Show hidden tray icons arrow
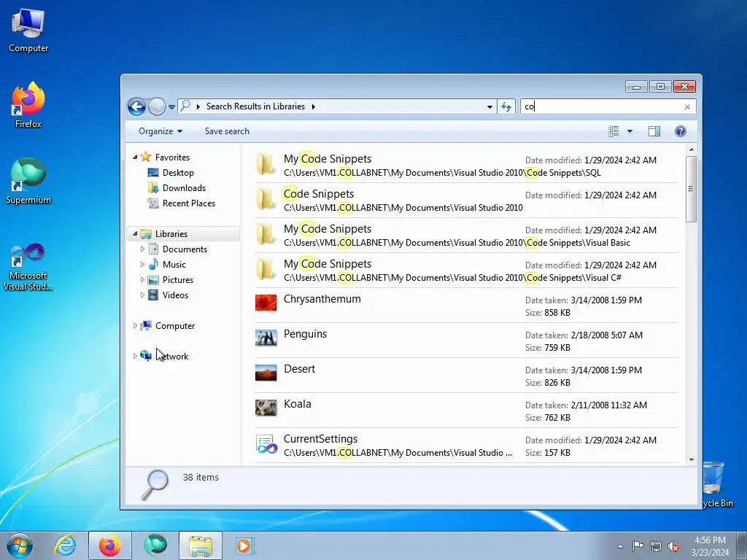Image resolution: width=747 pixels, height=560 pixels. (620, 545)
